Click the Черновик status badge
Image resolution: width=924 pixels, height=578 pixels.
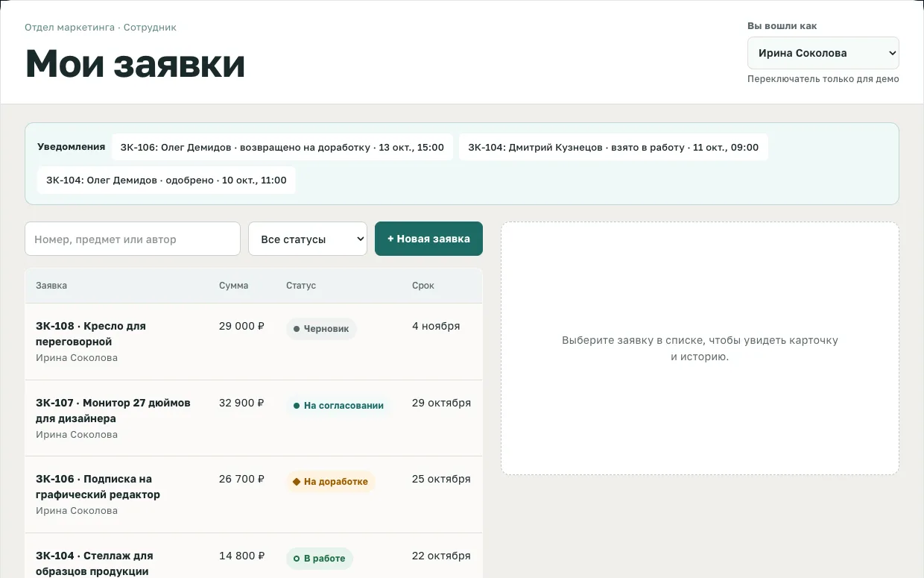coord(321,329)
